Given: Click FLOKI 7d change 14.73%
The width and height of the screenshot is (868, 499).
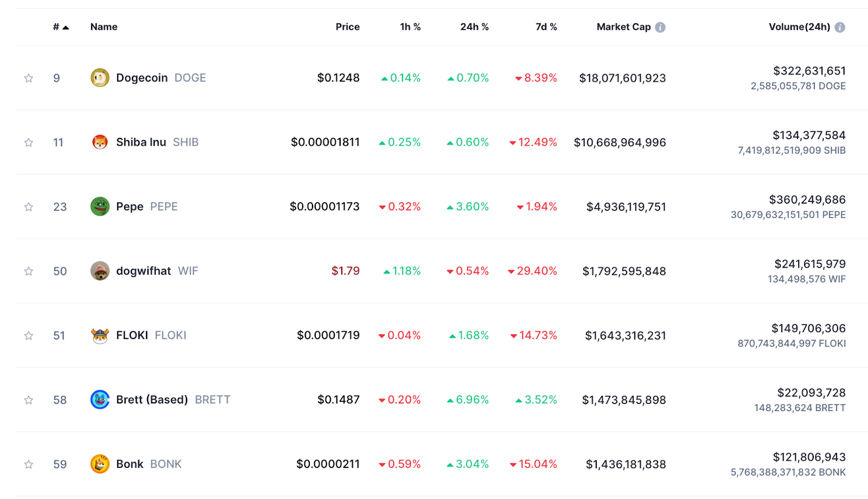Looking at the screenshot, I should (534, 336).
